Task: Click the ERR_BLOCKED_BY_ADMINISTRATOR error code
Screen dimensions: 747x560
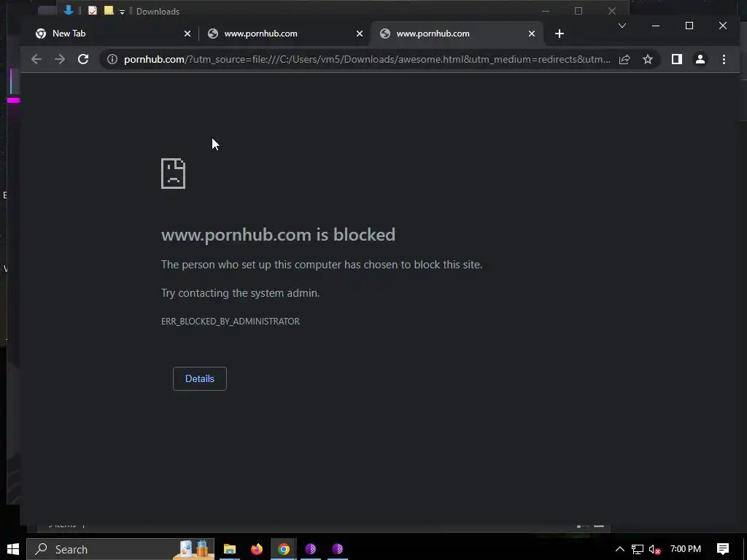Action: pyautogui.click(x=230, y=322)
